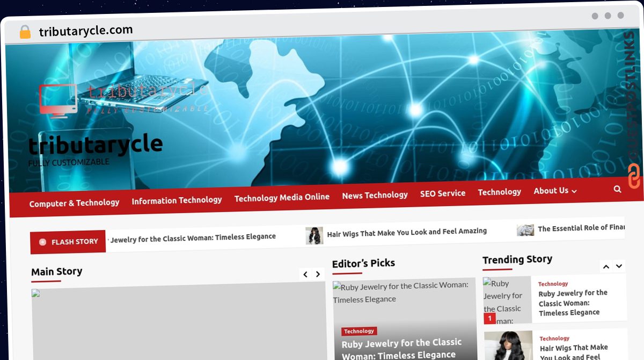Click Technology tag above trending Hair Wigs
644x360 pixels.
click(x=554, y=339)
